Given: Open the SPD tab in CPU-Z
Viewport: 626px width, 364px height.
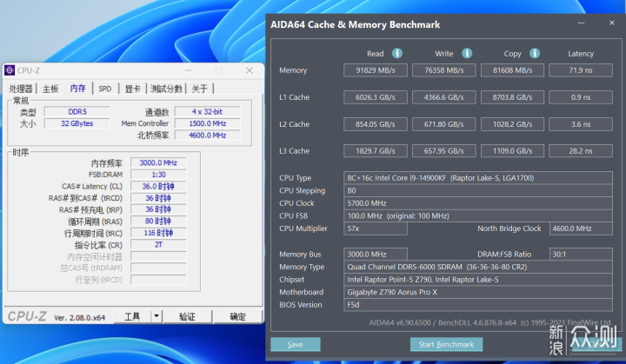Looking at the screenshot, I should tap(105, 89).
